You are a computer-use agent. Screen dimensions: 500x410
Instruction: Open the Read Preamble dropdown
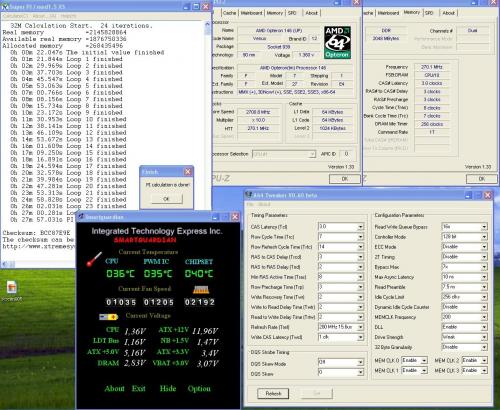tap(484, 287)
